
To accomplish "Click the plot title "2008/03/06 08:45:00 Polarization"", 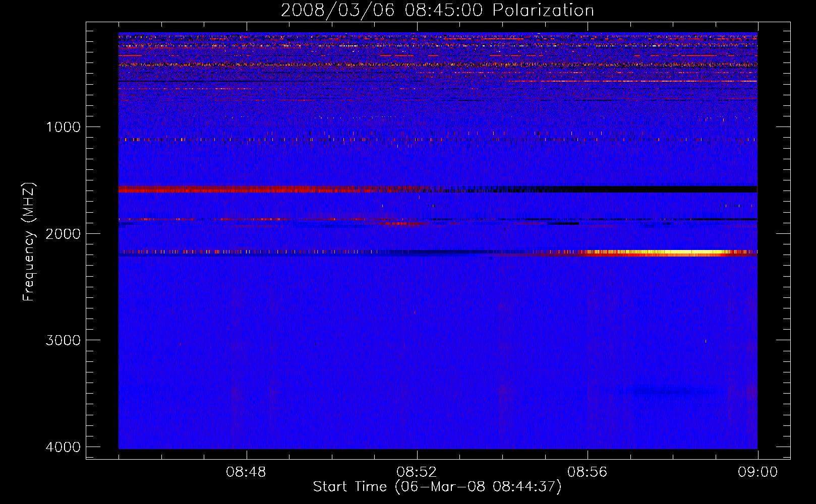I will [437, 11].
